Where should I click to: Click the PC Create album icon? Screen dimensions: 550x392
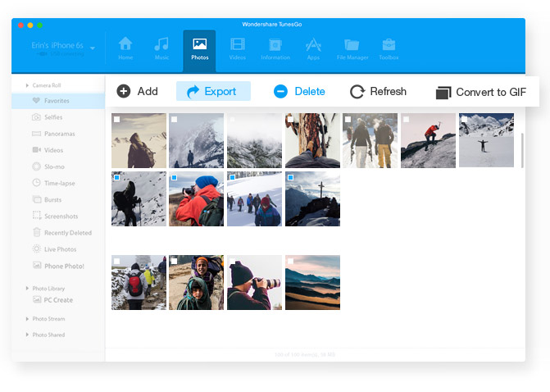tap(37, 299)
